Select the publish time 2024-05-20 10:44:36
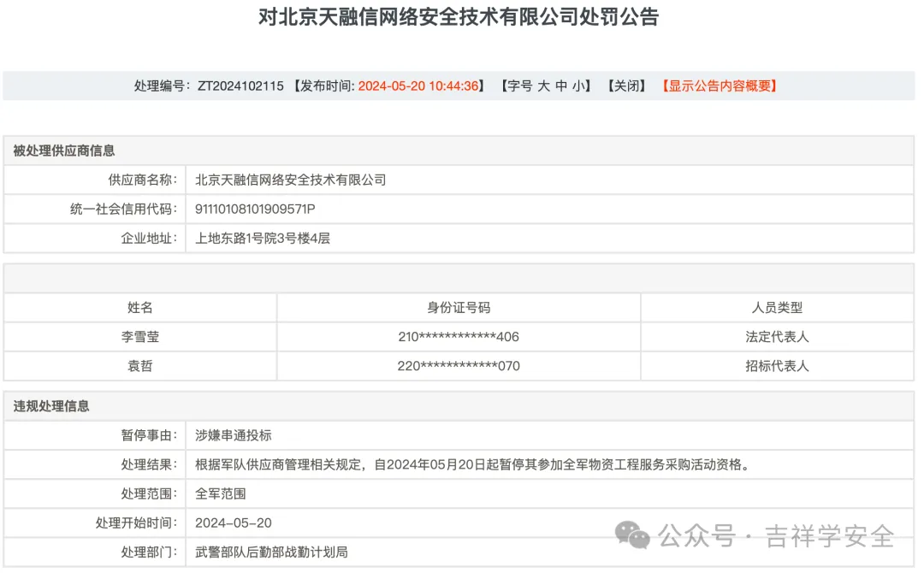This screenshot has width=924, height=573. 418,86
